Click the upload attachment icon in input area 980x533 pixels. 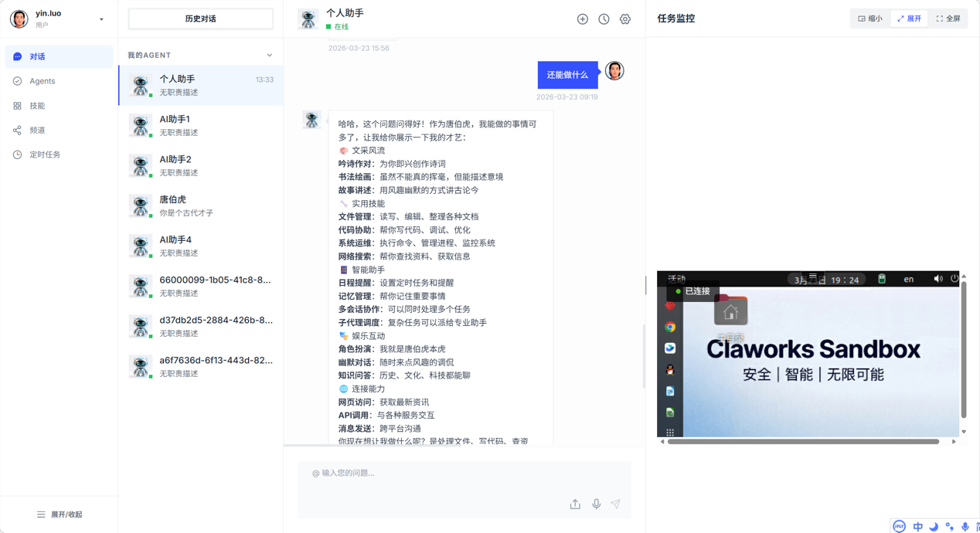pyautogui.click(x=575, y=504)
